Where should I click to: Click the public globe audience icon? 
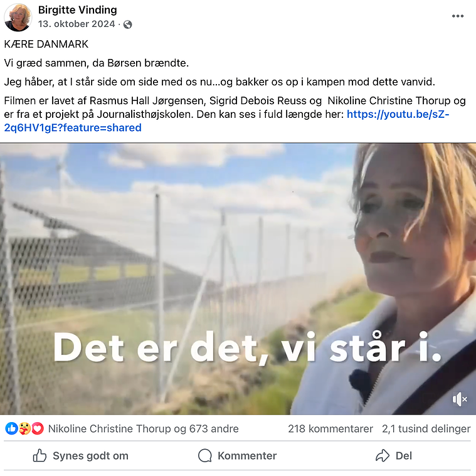(128, 24)
